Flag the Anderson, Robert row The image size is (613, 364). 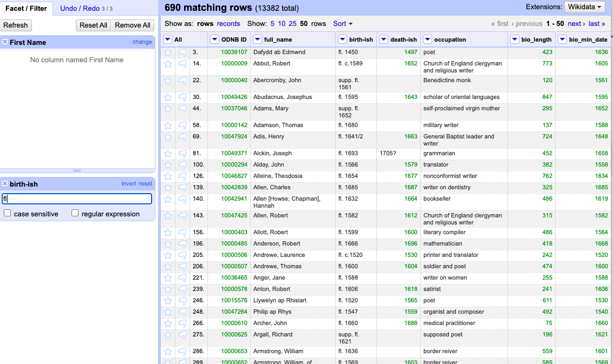tap(182, 244)
